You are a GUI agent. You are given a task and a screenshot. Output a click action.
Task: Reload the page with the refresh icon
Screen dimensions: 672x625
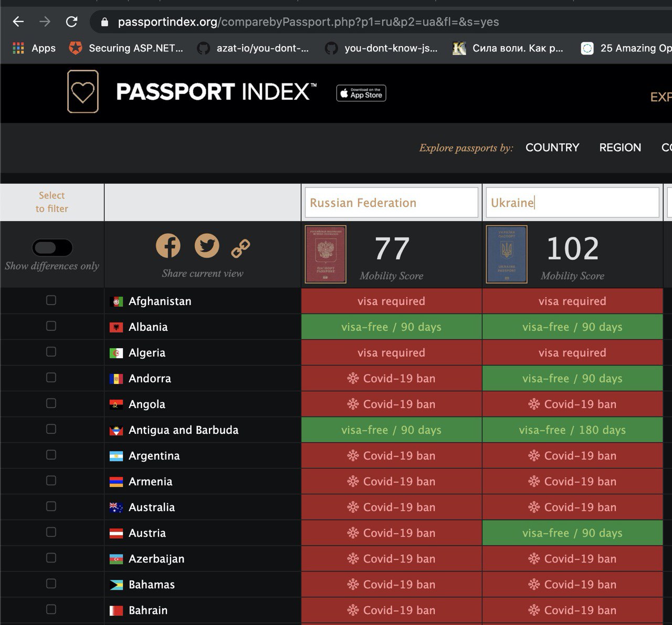tap(72, 22)
